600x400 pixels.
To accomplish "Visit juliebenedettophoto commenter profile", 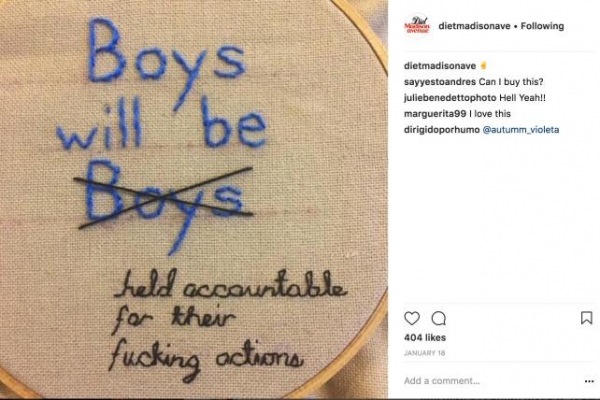I will click(x=450, y=98).
